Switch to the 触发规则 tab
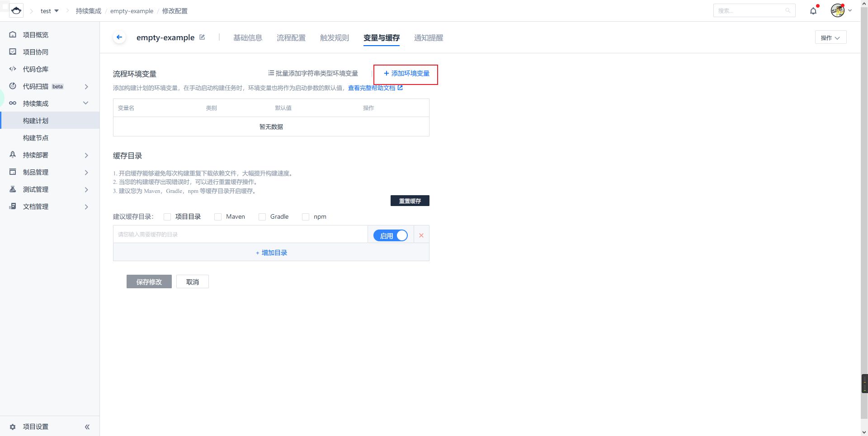The width and height of the screenshot is (868, 436). point(335,38)
